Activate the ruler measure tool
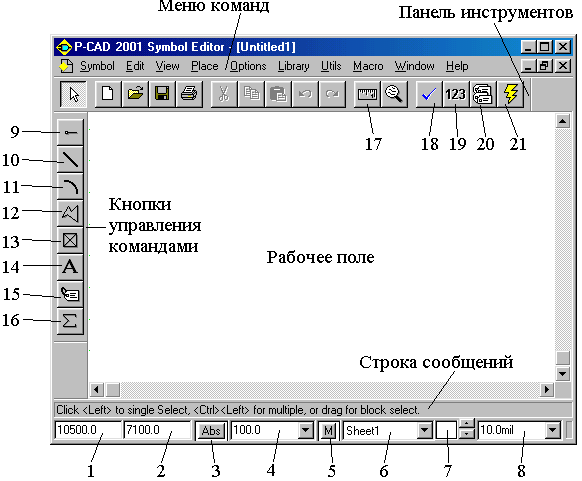Image resolution: width=582 pixels, height=481 pixels. [x=367, y=94]
